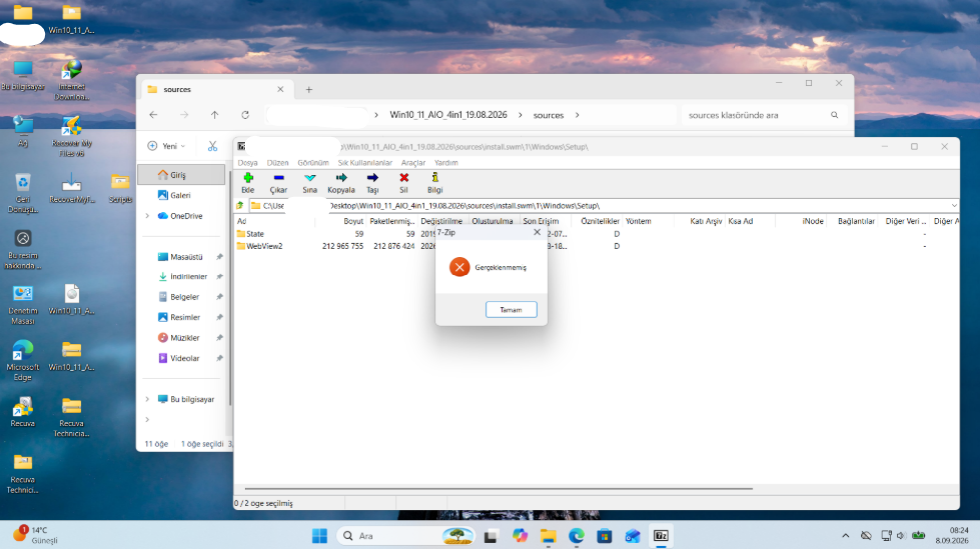The height and width of the screenshot is (549, 980).
Task: Expand Bu bilgisayar node in Explorer sidebar
Action: (148, 399)
